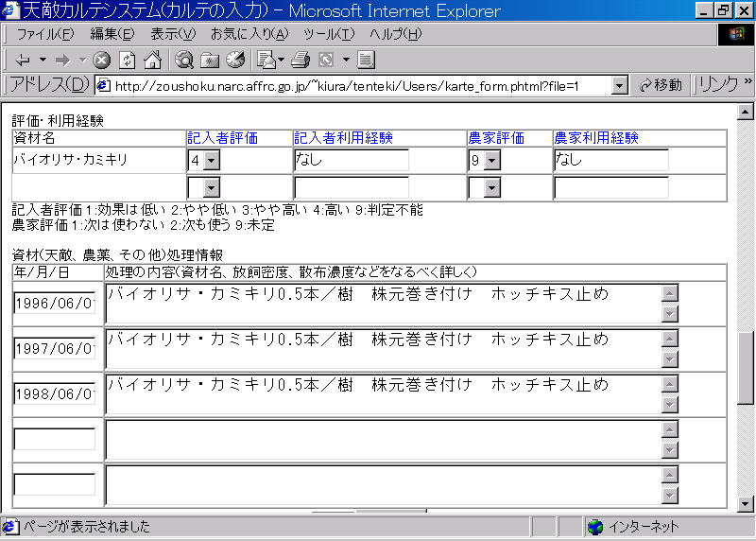Open the 記入者評価 dropdown showing 4
This screenshot has height=541, width=756.
(x=211, y=161)
